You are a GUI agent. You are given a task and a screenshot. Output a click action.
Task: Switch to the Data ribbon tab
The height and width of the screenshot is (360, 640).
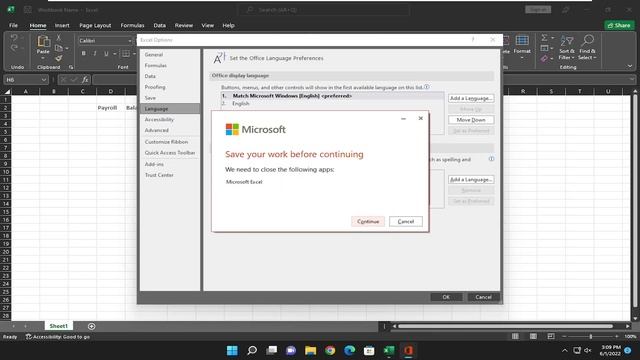coord(160,25)
